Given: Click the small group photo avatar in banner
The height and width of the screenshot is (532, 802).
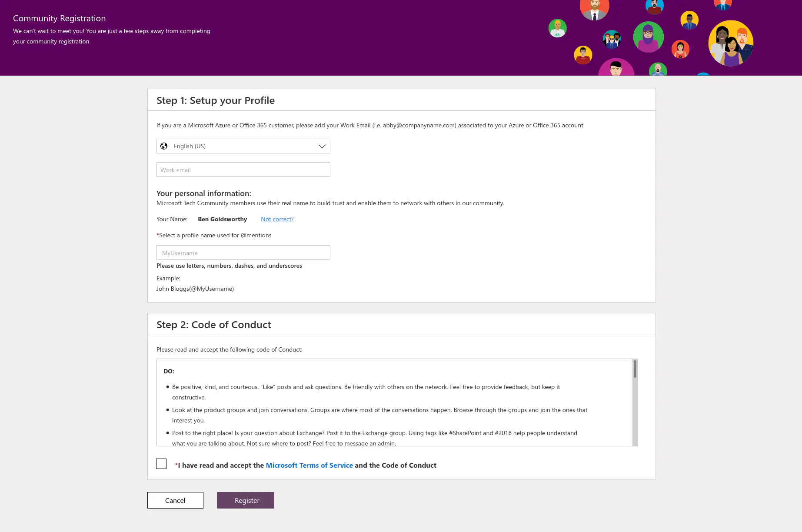Looking at the screenshot, I should [612, 39].
